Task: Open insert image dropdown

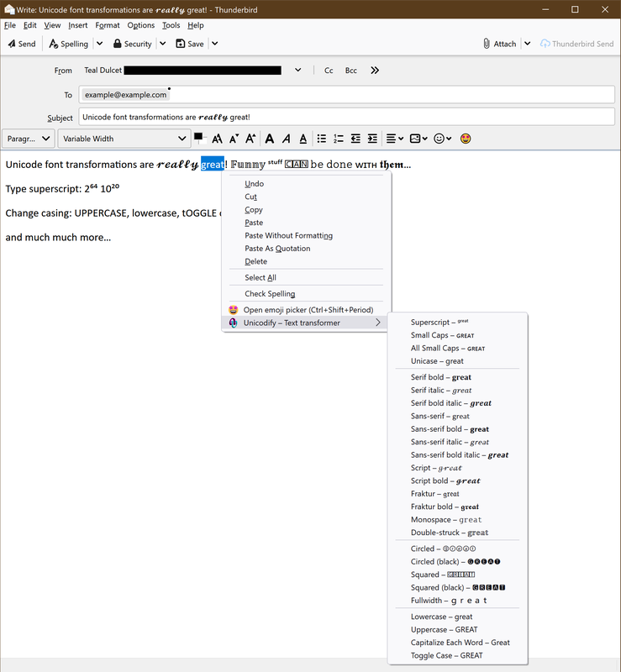Action: (x=418, y=139)
